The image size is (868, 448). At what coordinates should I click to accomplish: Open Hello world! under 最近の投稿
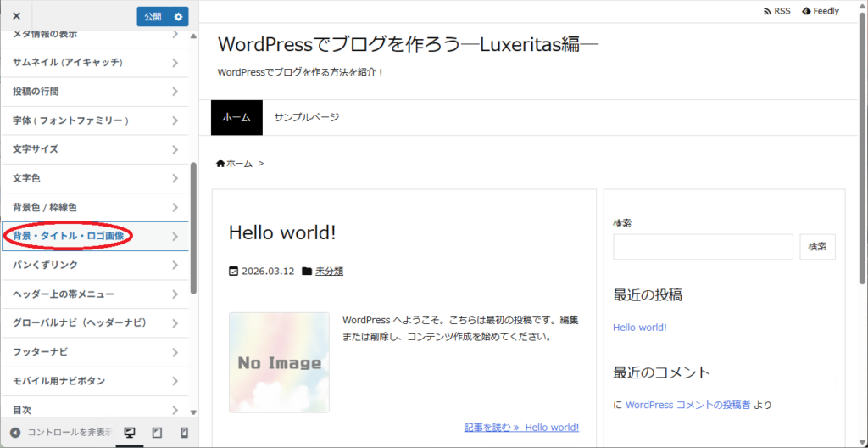[640, 328]
